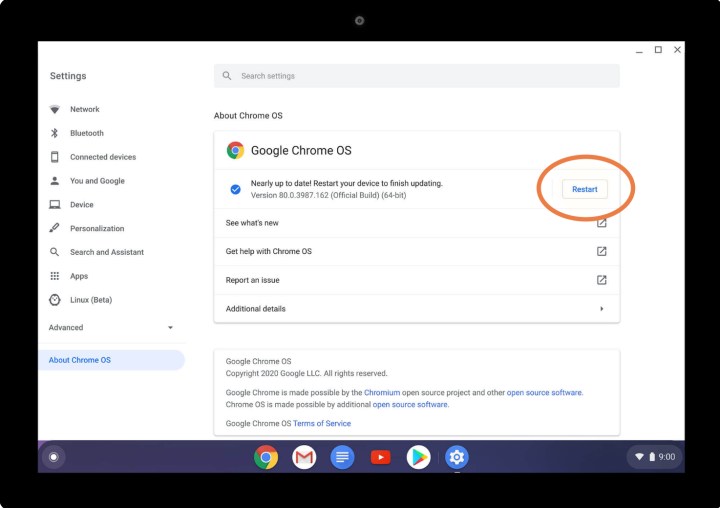Click the Bluetooth icon in sidebar
The width and height of the screenshot is (720, 508).
pyautogui.click(x=55, y=133)
